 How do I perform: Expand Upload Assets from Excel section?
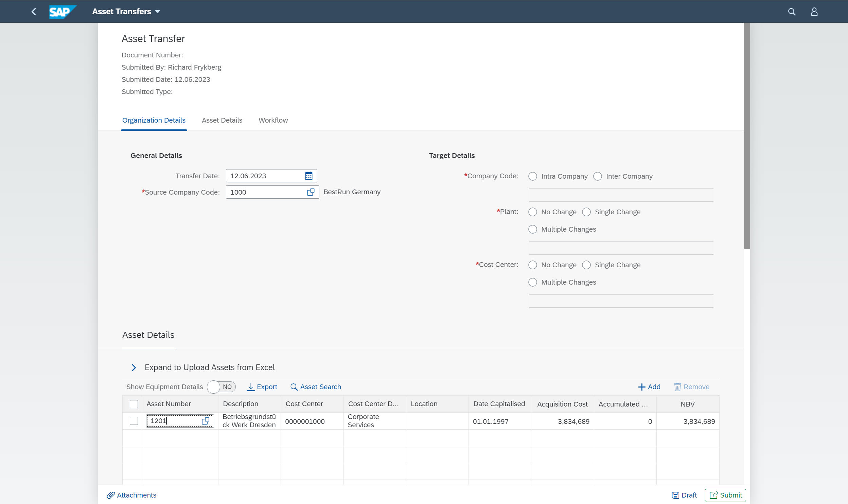[x=133, y=367]
